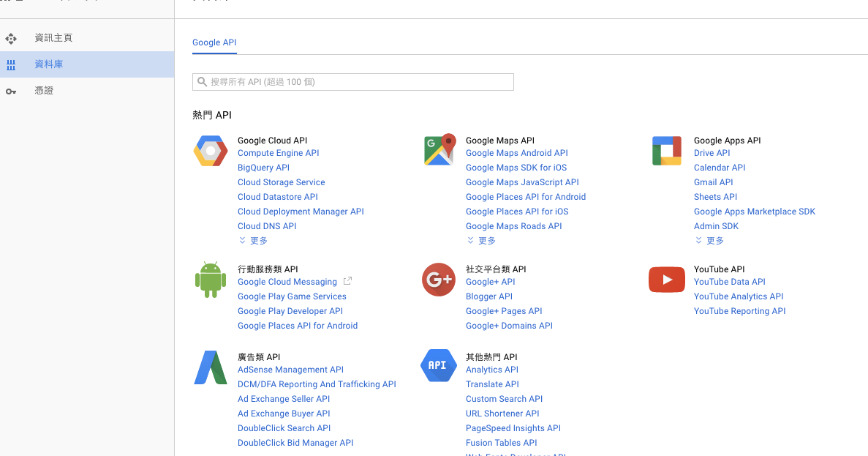This screenshot has height=456, width=868.
Task: Open Ad Exchange Seller API link
Action: point(284,399)
